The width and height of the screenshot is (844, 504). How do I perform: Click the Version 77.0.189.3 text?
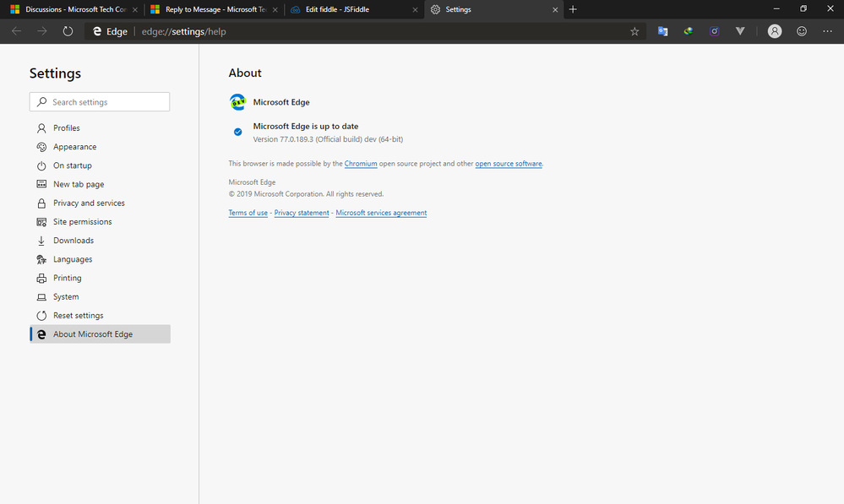tap(328, 139)
